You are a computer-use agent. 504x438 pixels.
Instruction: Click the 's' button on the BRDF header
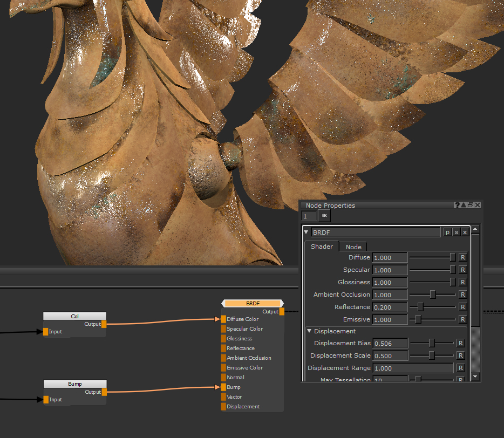click(x=456, y=232)
